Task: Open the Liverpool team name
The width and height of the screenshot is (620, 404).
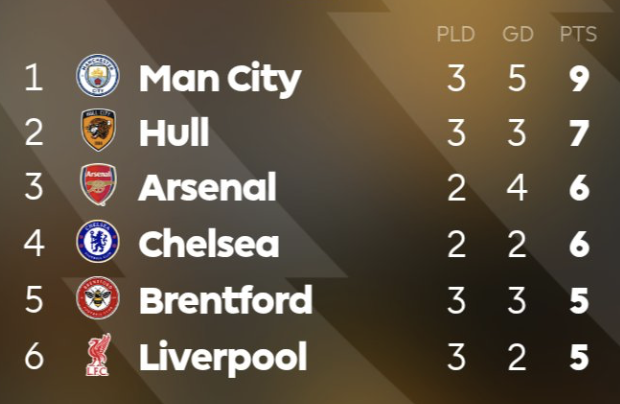Action: (223, 358)
